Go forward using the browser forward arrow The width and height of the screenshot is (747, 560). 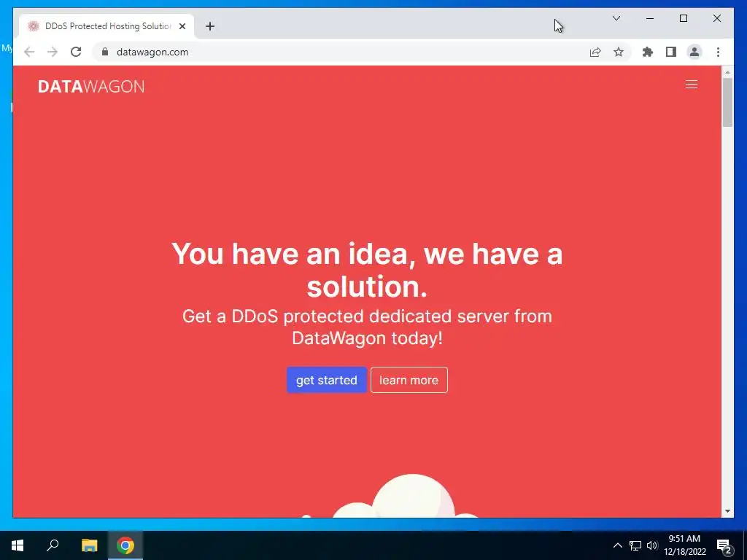pyautogui.click(x=53, y=52)
